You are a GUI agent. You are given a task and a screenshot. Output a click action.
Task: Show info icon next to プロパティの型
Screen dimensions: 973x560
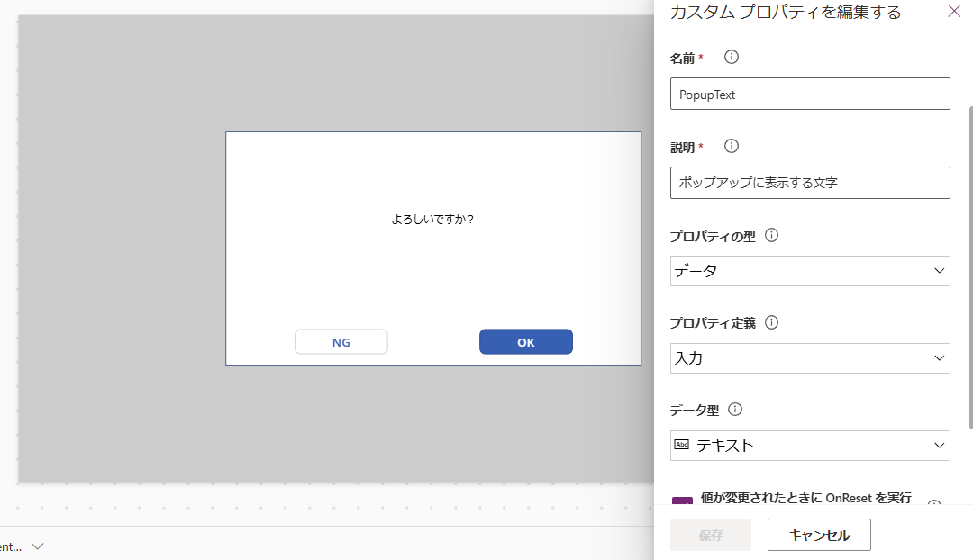pyautogui.click(x=771, y=235)
